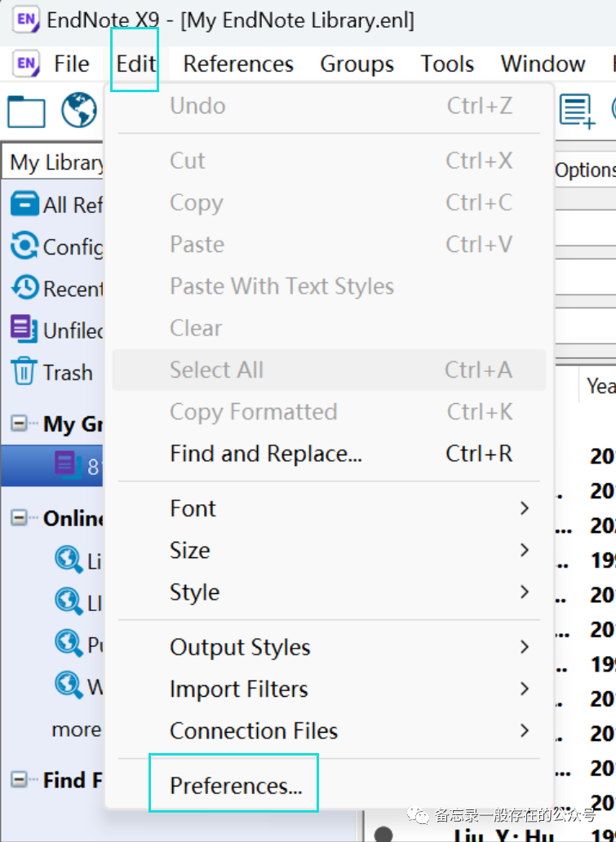Choose Find and Replace from Edit menu
The height and width of the screenshot is (842, 616).
coord(330,454)
